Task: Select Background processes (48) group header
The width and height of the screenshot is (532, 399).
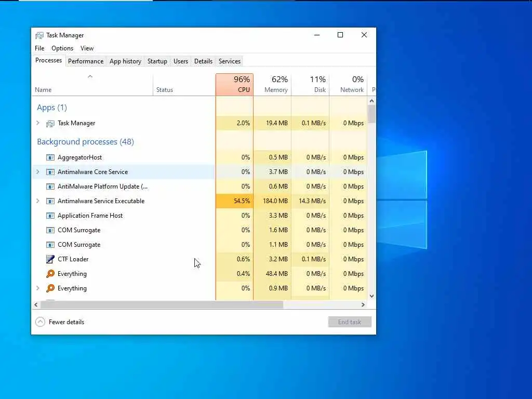Action: pos(86,142)
